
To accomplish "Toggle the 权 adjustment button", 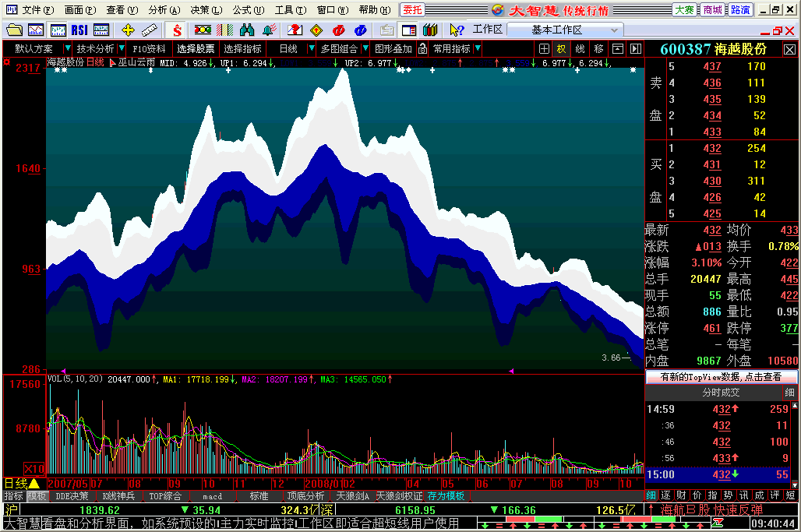I will tap(562, 48).
